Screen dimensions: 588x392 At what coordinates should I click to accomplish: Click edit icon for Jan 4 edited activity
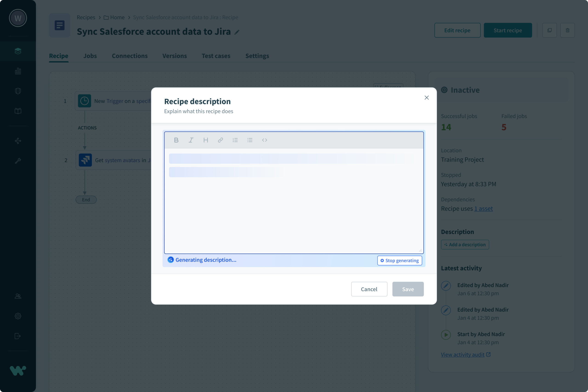(446, 310)
